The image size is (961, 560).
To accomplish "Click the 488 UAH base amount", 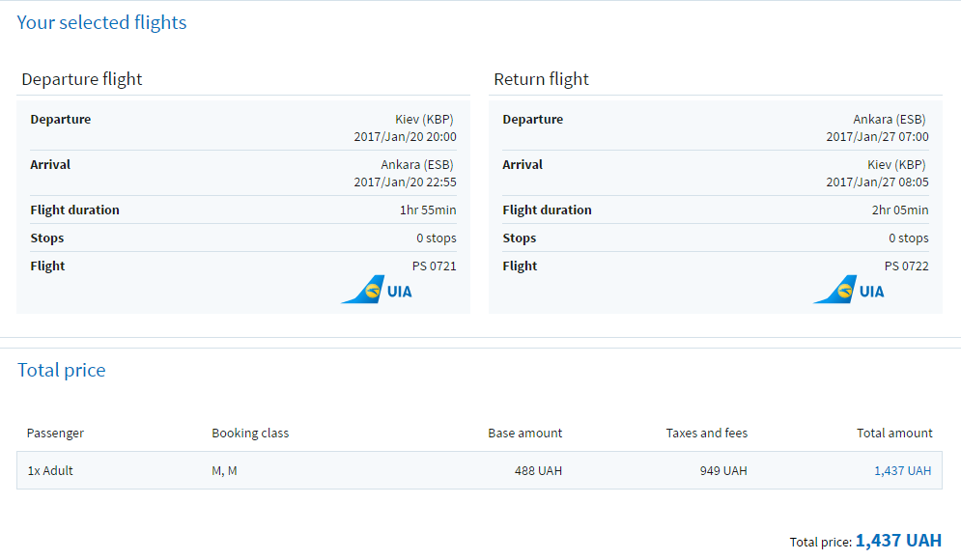I will pyautogui.click(x=538, y=471).
